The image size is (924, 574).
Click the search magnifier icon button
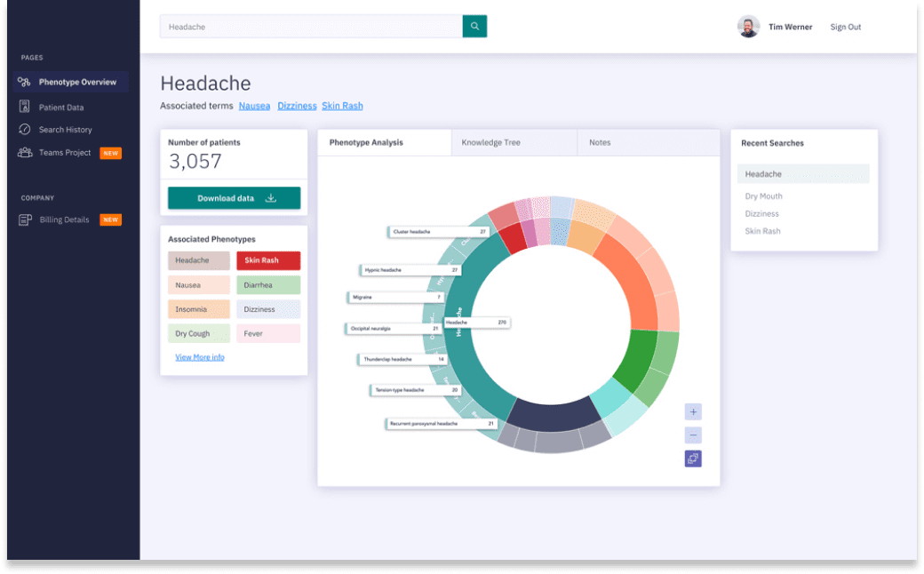point(474,27)
